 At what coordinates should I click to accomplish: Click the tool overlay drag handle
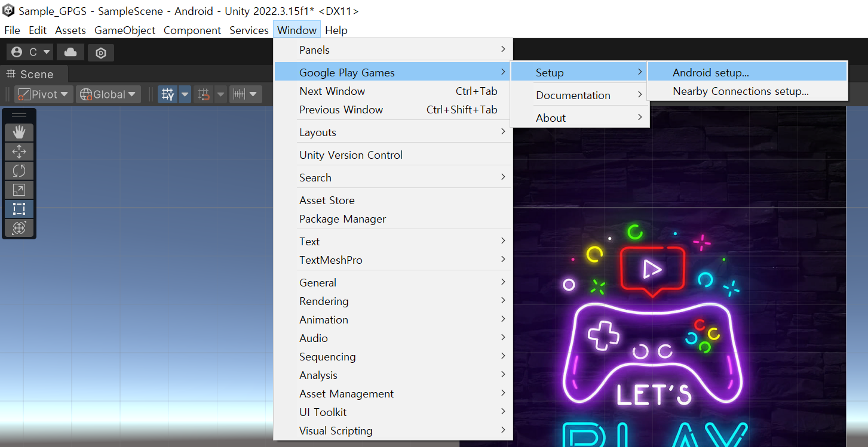point(19,115)
